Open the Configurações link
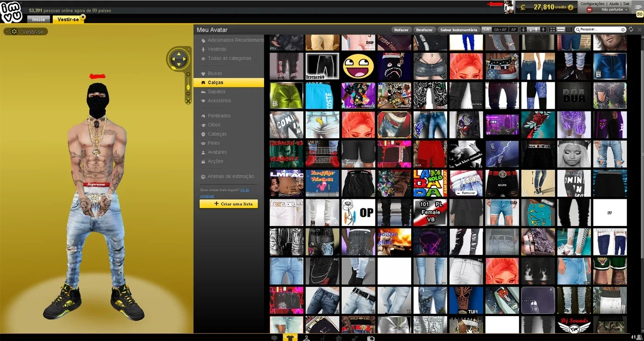The width and height of the screenshot is (644, 341). (592, 4)
